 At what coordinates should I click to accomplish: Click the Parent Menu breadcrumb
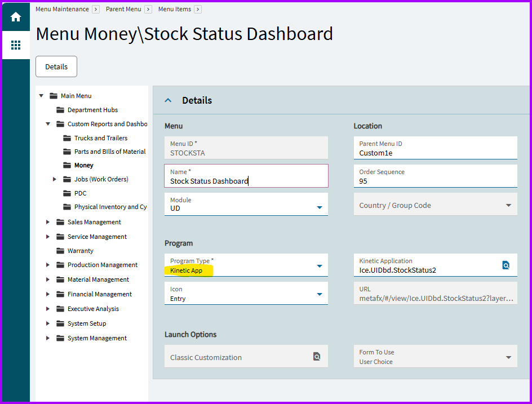pos(123,9)
